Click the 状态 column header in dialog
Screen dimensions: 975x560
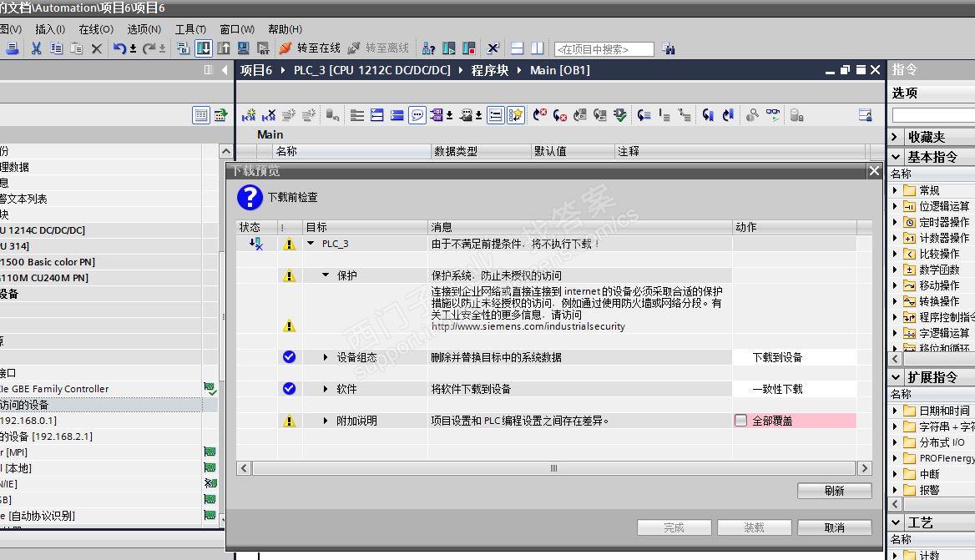point(250,228)
